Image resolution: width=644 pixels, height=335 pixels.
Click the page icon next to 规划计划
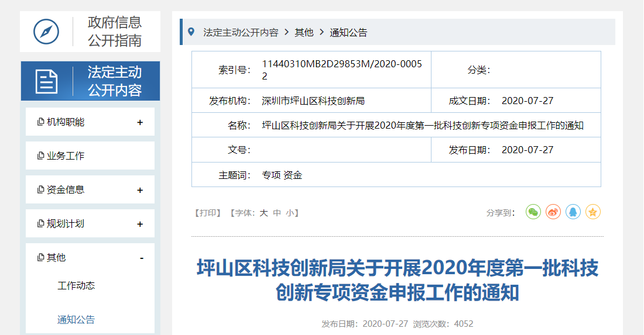(x=40, y=223)
